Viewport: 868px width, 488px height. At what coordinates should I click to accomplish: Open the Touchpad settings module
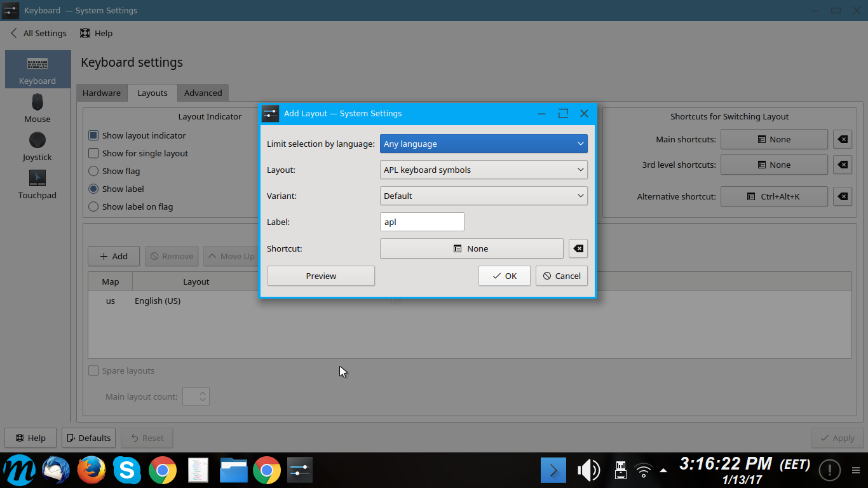click(x=37, y=184)
